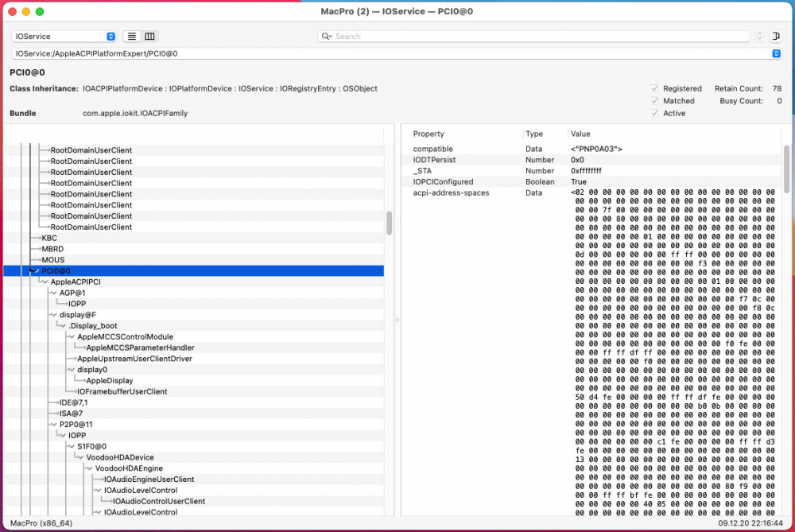The image size is (795, 532).
Task: Click the tree pane vertical scrollbar
Action: tap(389, 223)
